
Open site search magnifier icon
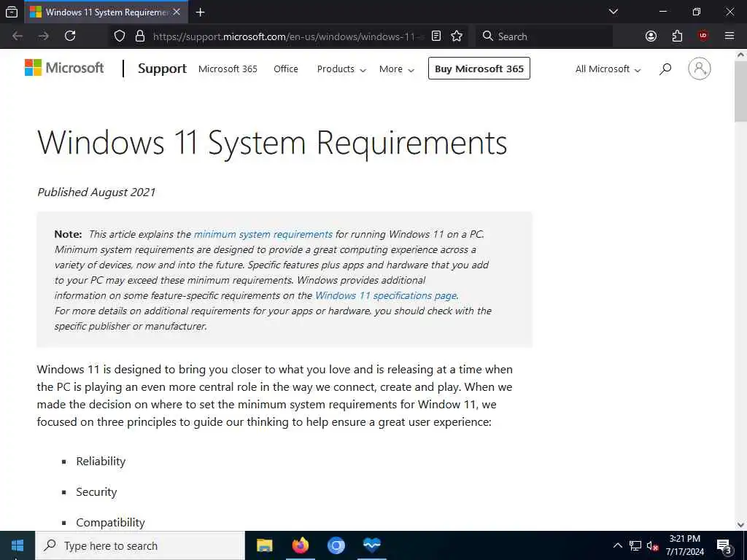(x=665, y=69)
